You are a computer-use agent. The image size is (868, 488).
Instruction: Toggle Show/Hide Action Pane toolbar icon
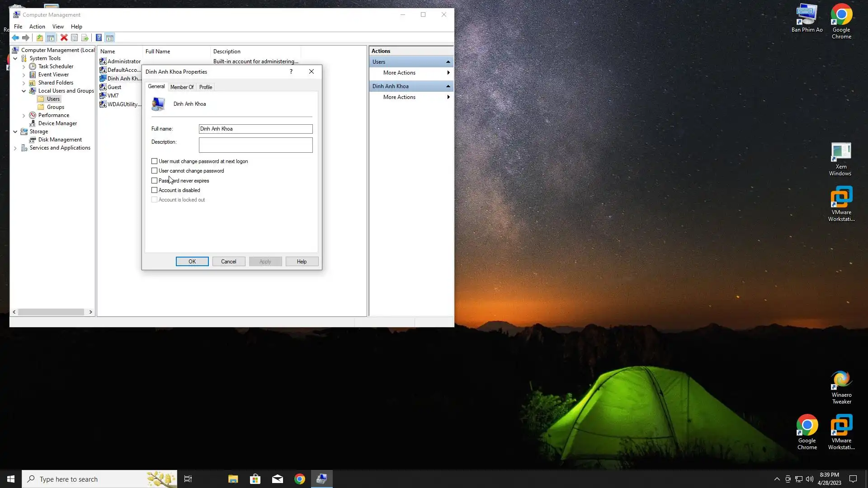(x=110, y=38)
